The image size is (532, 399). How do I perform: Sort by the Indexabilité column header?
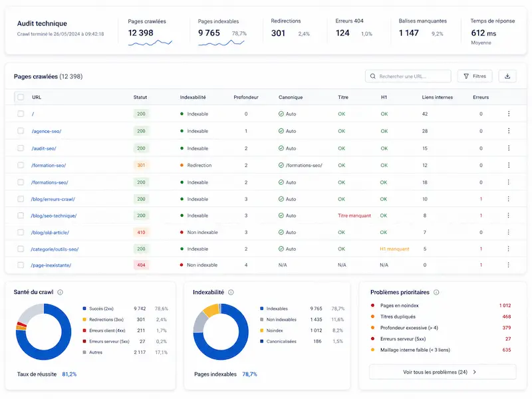point(193,97)
